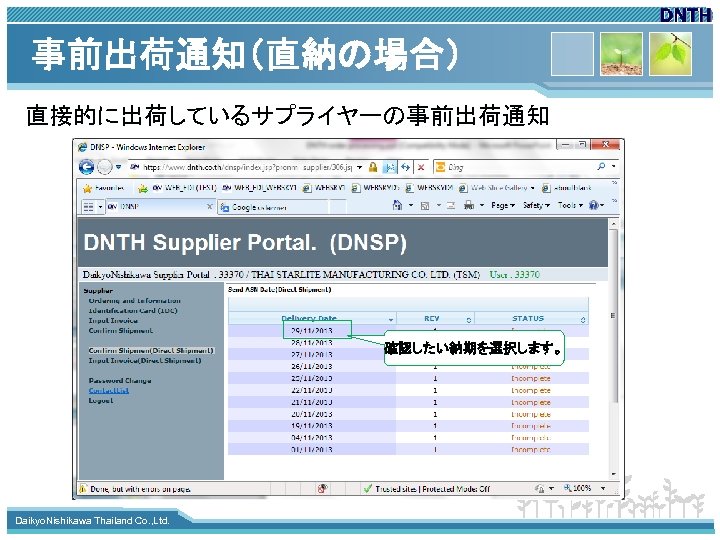720x540 pixels.
Task: Open the recent pages history dropdown
Action: click(118, 167)
